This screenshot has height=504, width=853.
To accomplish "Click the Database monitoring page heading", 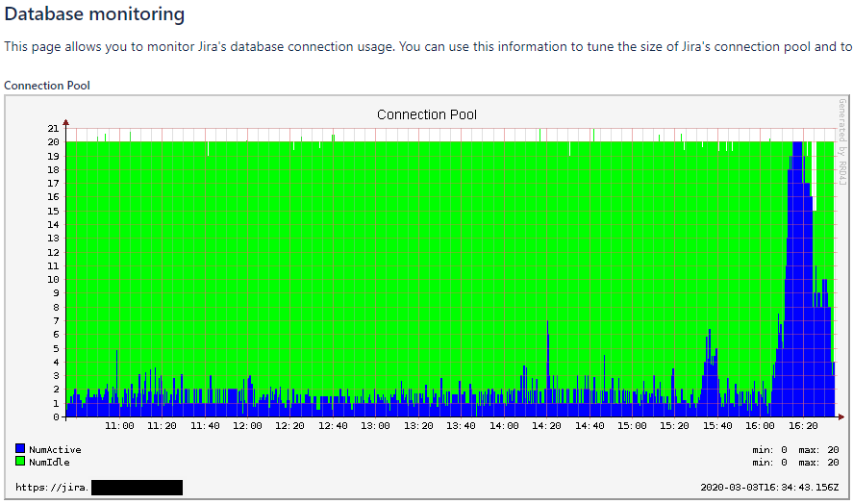I will coord(94,14).
